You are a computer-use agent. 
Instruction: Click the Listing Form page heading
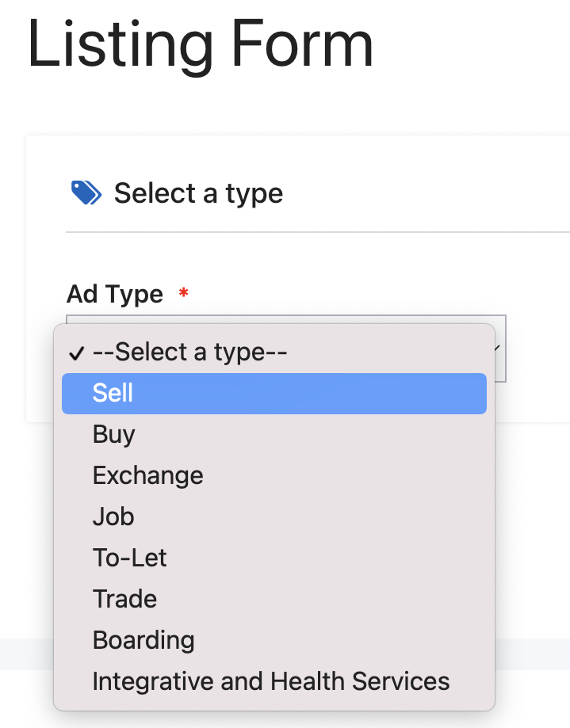[x=200, y=44]
